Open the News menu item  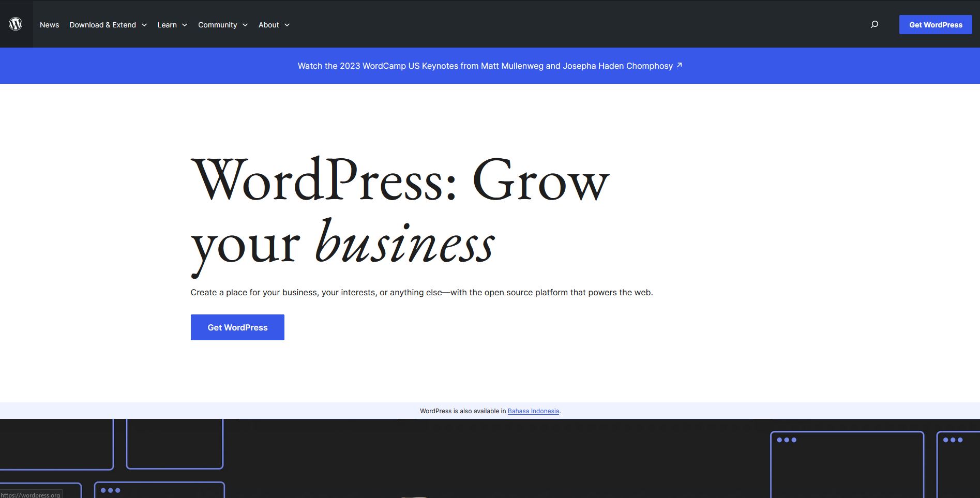click(49, 25)
